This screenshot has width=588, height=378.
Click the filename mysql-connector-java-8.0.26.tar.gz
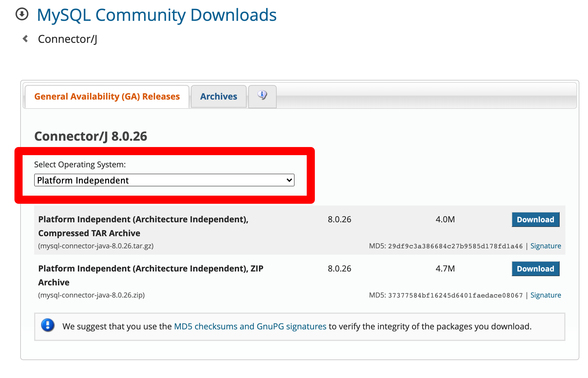click(x=96, y=246)
